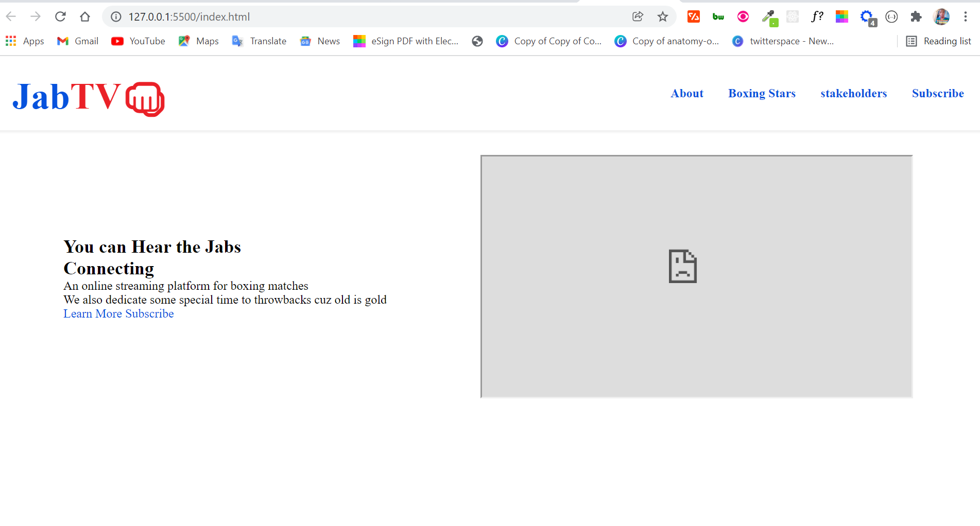The image size is (980, 526).
Task: Open the News bookmark
Action: click(320, 41)
